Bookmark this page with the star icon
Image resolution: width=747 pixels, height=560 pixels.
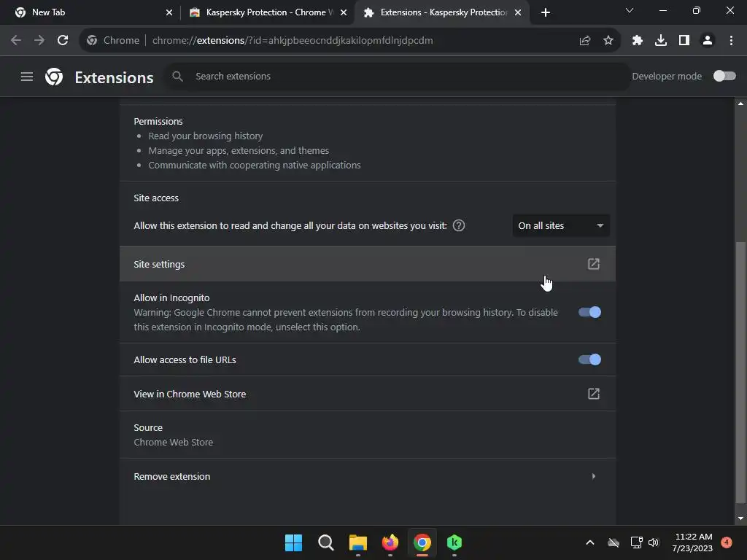click(608, 41)
